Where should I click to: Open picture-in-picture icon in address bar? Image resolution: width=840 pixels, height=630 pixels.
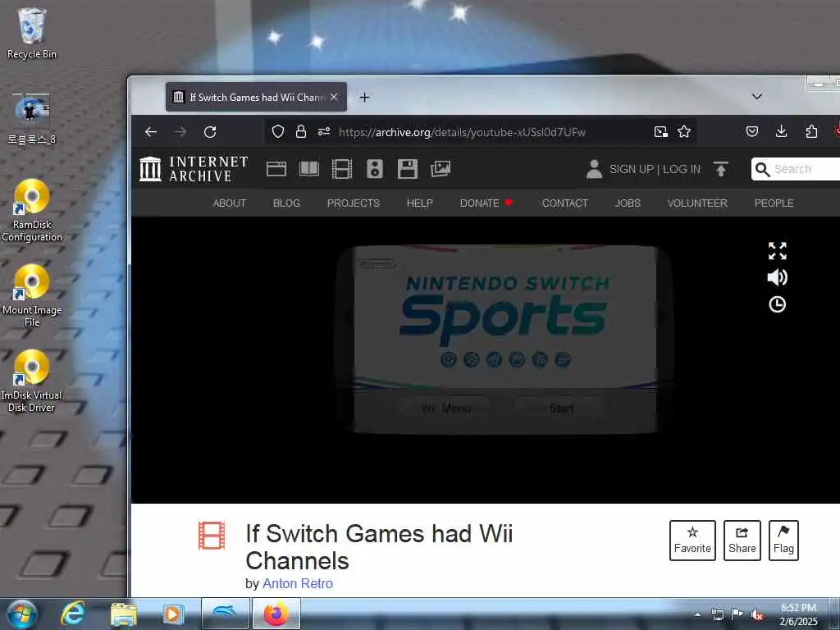pyautogui.click(x=660, y=132)
